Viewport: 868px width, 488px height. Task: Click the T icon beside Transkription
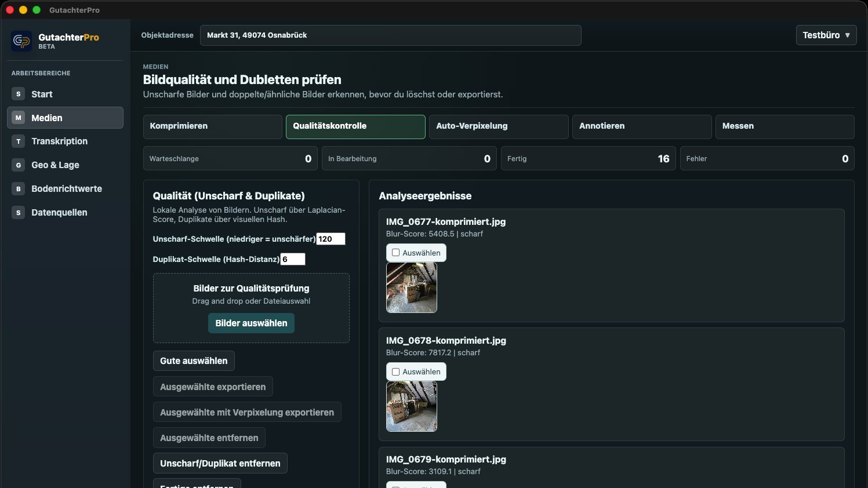pos(19,141)
